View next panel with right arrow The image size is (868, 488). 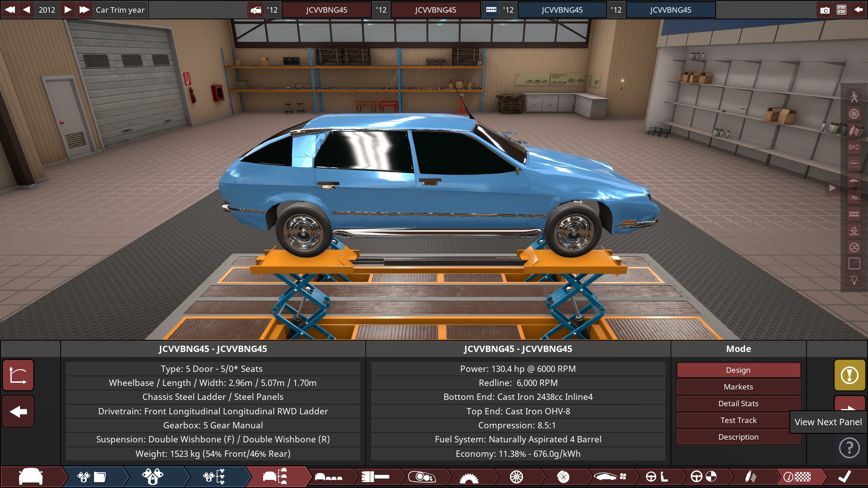(849, 404)
